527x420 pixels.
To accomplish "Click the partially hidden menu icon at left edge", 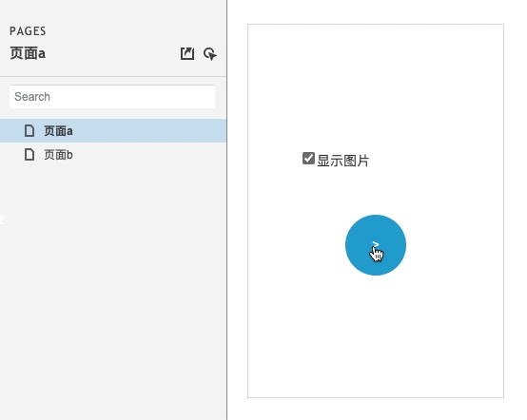I will [2, 220].
